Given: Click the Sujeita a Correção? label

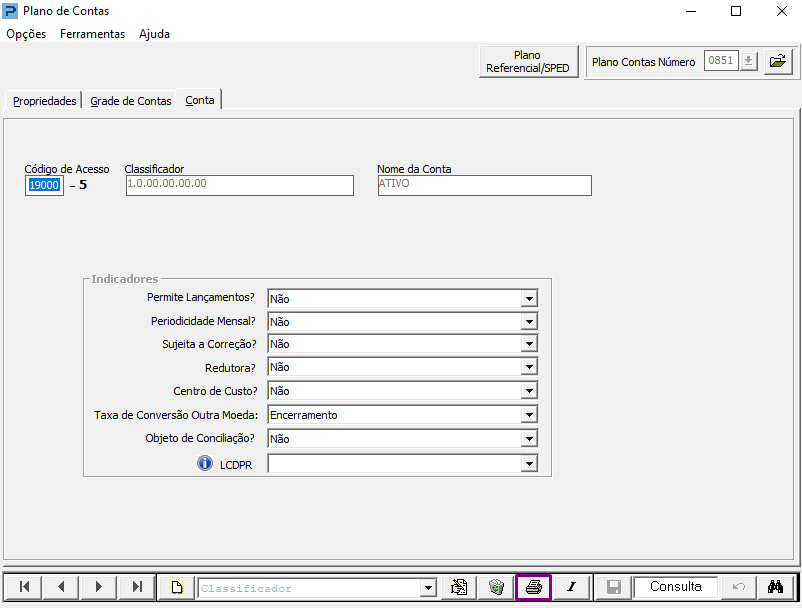Looking at the screenshot, I should pos(209,344).
